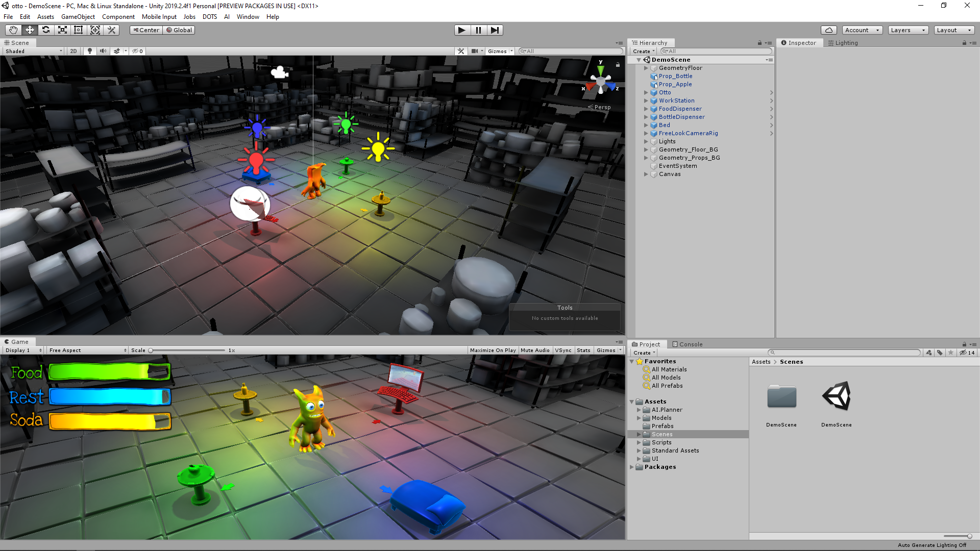Select the DemoScene Unity scene asset
This screenshot has height=551, width=980.
pyautogui.click(x=837, y=396)
